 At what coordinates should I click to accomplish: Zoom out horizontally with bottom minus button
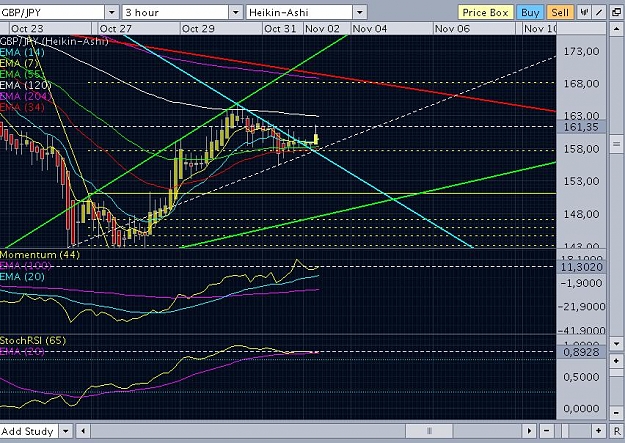[546, 431]
